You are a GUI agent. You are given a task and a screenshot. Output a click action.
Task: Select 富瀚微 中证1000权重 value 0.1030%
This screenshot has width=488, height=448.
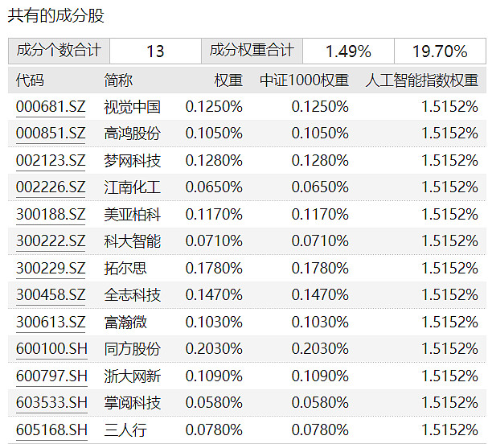[x=320, y=323]
